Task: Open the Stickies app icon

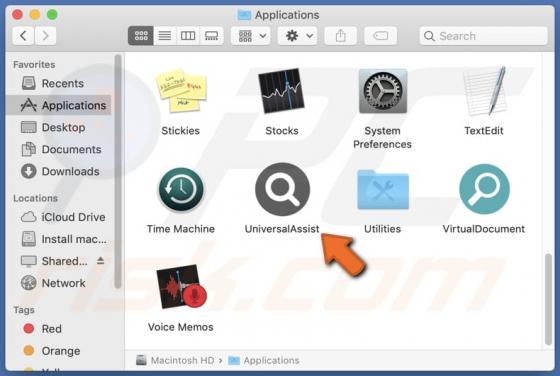Action: (x=181, y=91)
